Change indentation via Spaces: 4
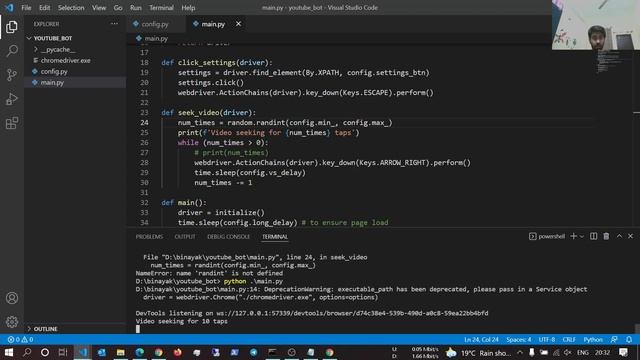The width and height of the screenshot is (640, 360). point(519,340)
